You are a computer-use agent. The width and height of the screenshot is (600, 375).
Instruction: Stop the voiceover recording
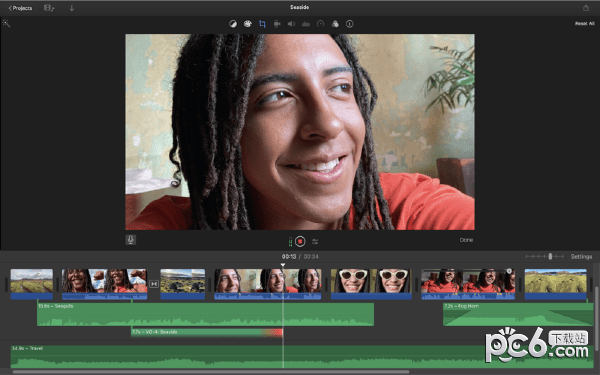(300, 241)
